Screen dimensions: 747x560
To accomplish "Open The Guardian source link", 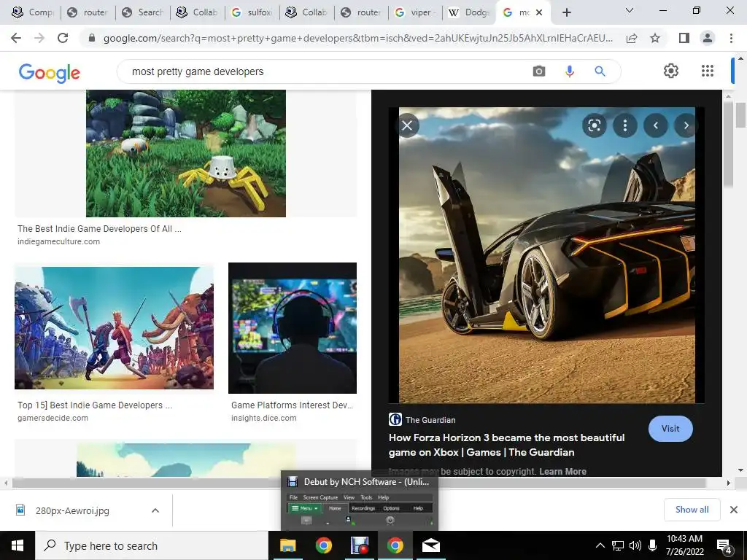I will pyautogui.click(x=422, y=419).
